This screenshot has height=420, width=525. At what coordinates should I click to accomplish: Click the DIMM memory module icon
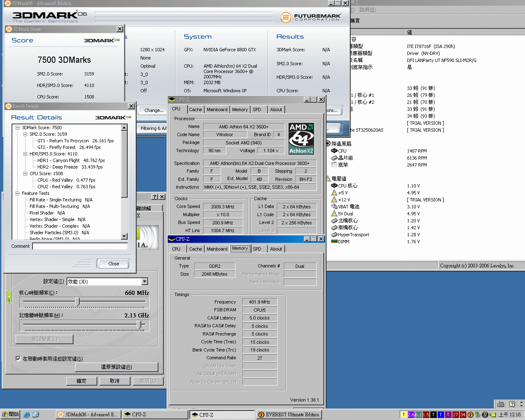pyautogui.click(x=334, y=242)
